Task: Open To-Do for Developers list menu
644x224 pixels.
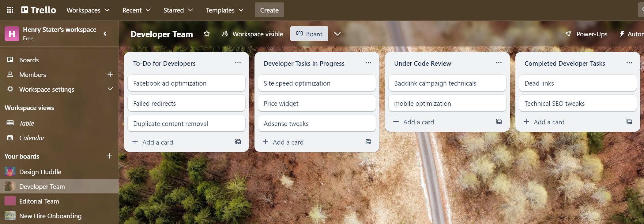Action: tap(238, 63)
